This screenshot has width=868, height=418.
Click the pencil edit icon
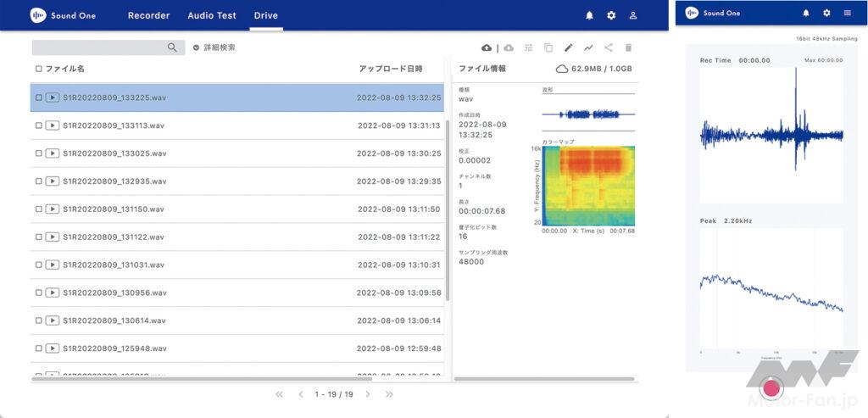tap(568, 48)
